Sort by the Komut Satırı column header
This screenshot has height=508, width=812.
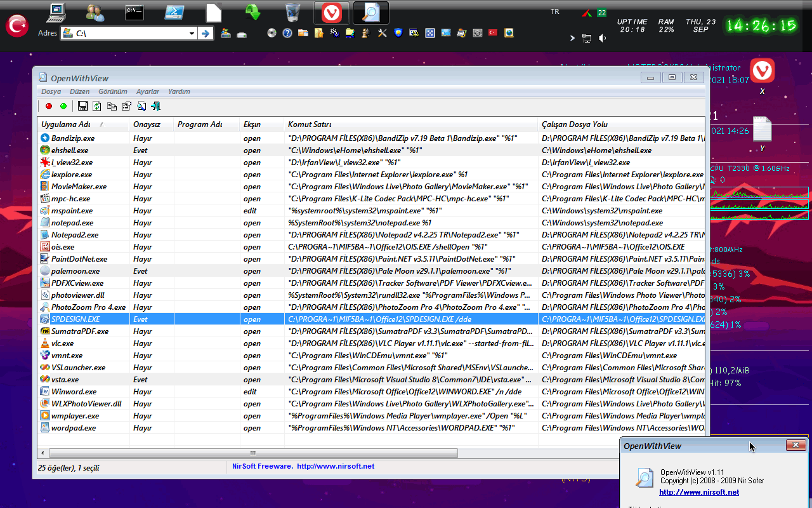point(411,124)
